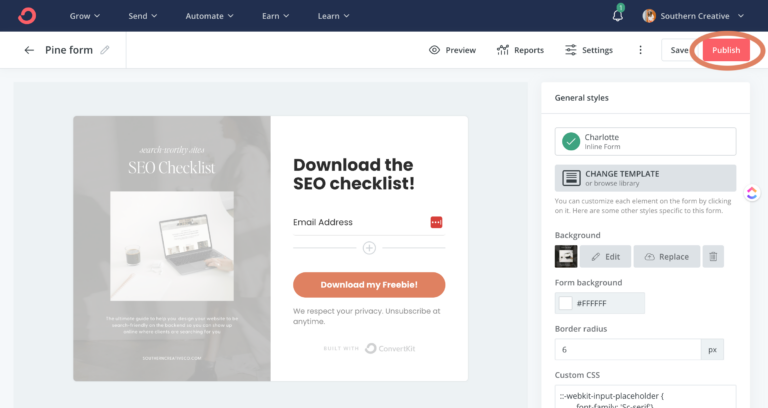Open the Grow dropdown menu

point(85,16)
